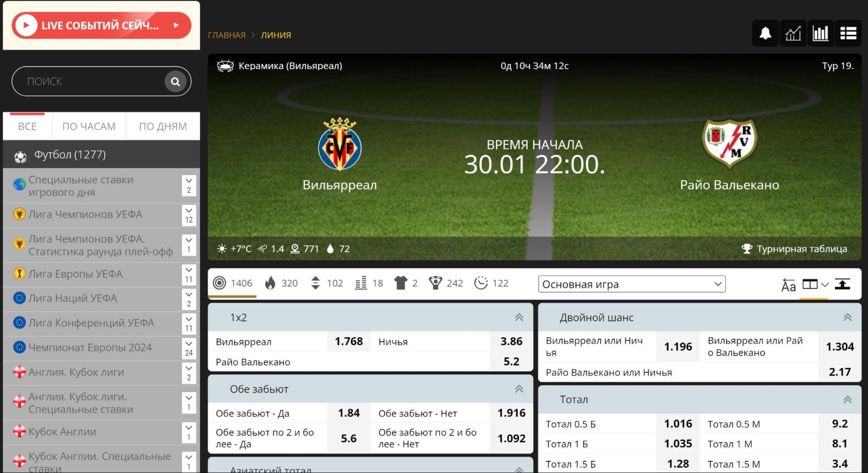Click the Rayo Vallecano club crest
The width and height of the screenshot is (868, 473).
[x=729, y=143]
